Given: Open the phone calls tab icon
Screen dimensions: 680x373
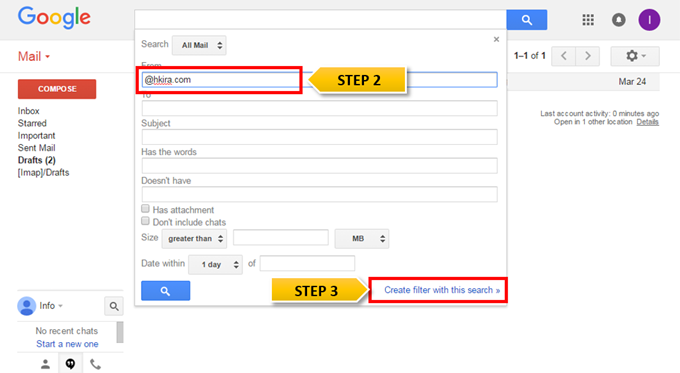Looking at the screenshot, I should 95,364.
